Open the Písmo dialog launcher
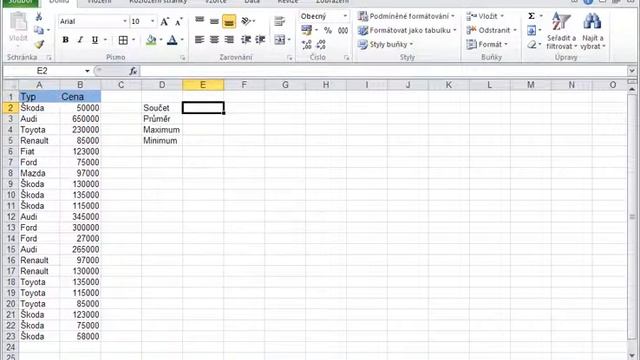Viewport: 640px width, 360px height. (182, 58)
